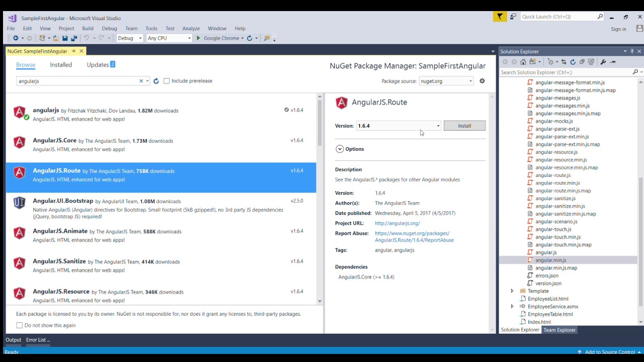Expand the Template folder node
644x362 pixels.
click(x=512, y=291)
